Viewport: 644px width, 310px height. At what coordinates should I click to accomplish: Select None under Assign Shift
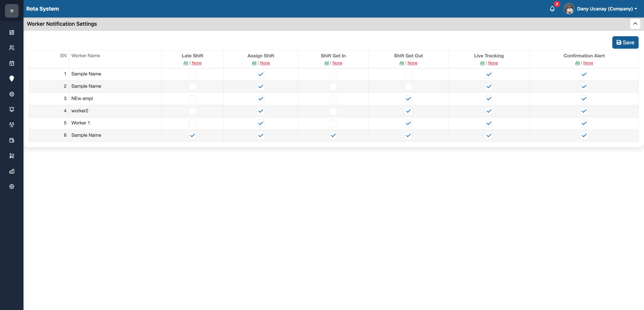(x=264, y=63)
